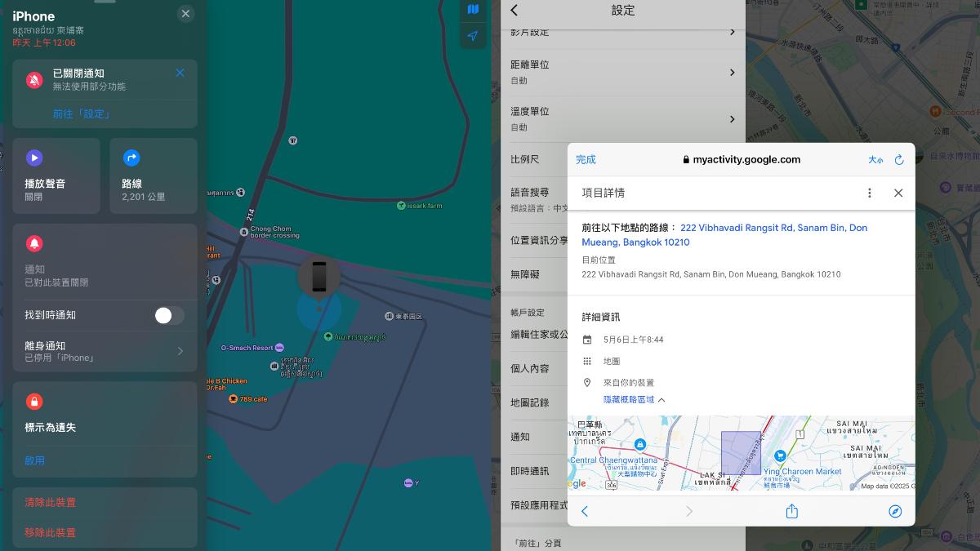
Task: Click the myactivity.google.com address bar
Action: pyautogui.click(x=741, y=160)
